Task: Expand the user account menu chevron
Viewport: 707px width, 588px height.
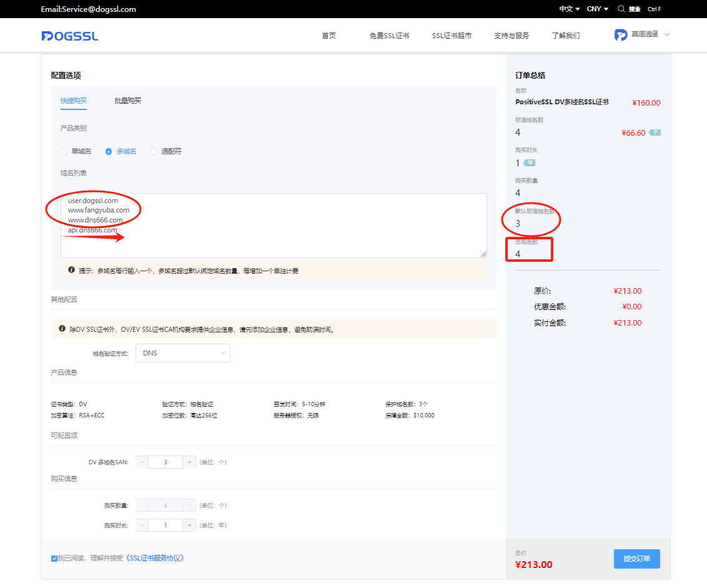Action: click(667, 34)
